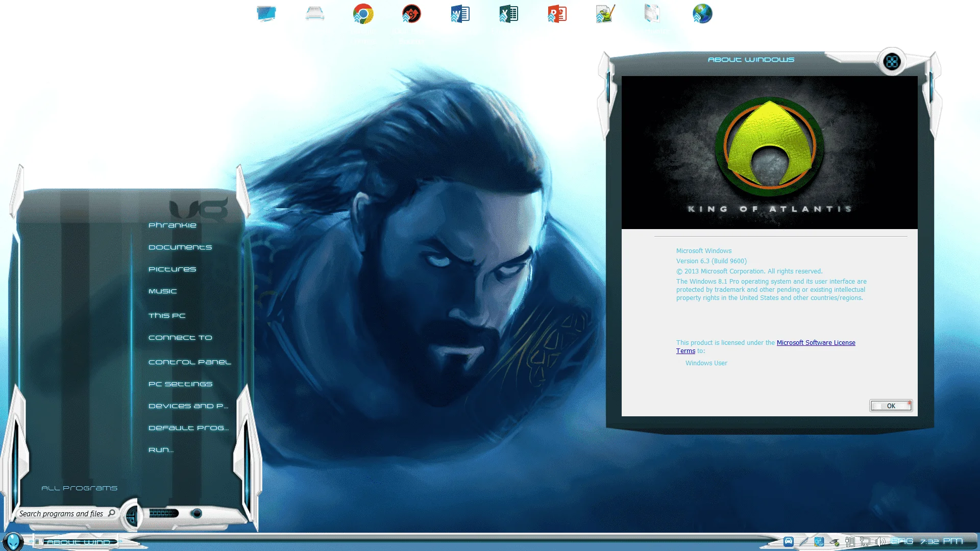Switch input language via ENG indicator

coord(902,541)
